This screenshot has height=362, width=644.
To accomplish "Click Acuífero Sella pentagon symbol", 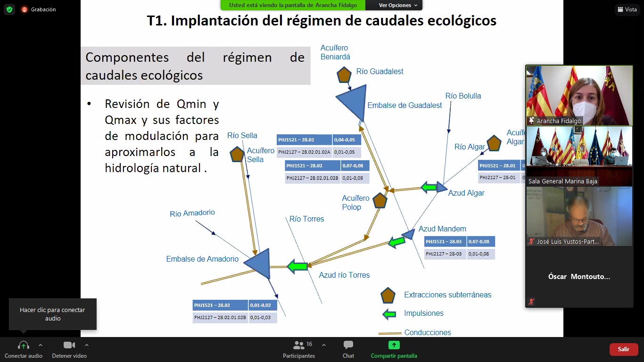I will pyautogui.click(x=237, y=154).
